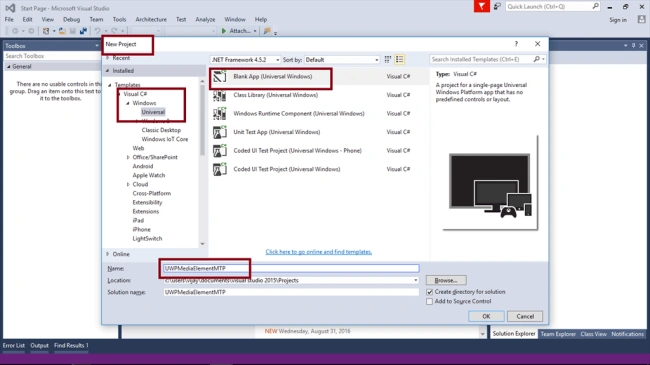
Task: Click the notifications flag icon
Action: coord(482,6)
